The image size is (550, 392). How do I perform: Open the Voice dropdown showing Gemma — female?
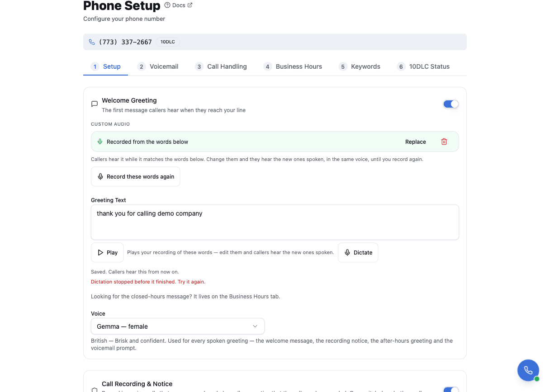click(x=178, y=326)
